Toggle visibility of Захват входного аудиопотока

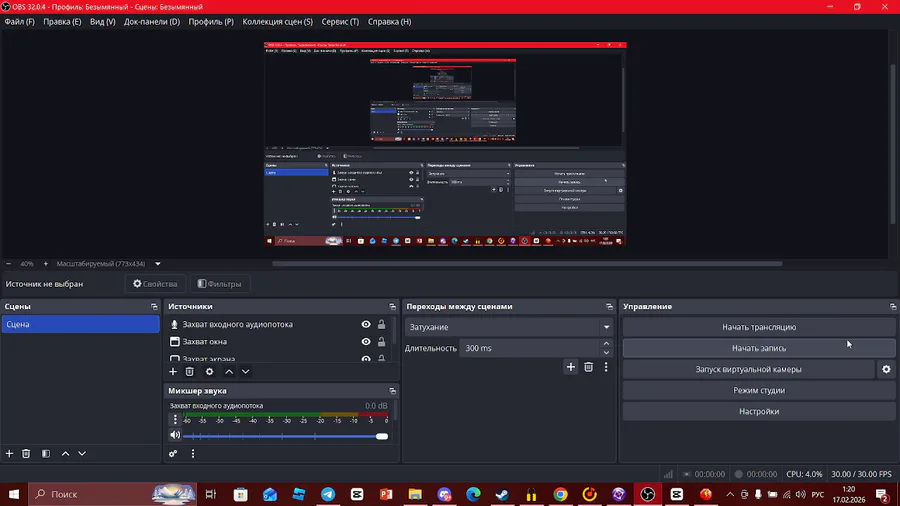pyautogui.click(x=366, y=324)
